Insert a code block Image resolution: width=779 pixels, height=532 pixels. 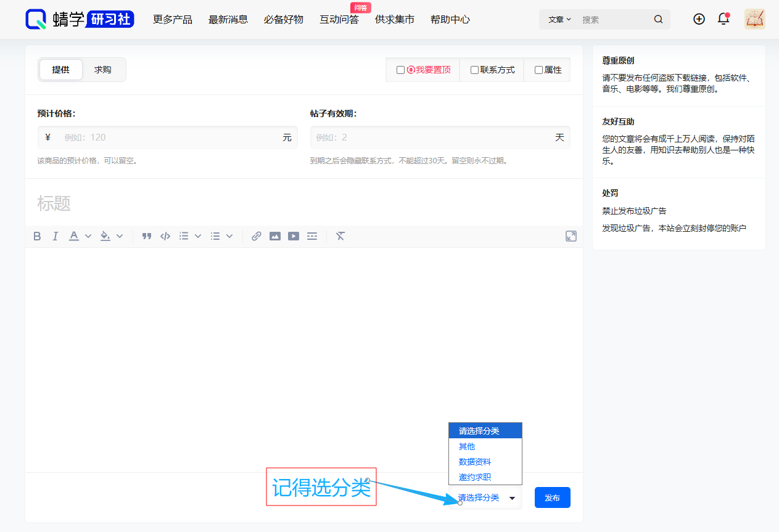point(165,235)
